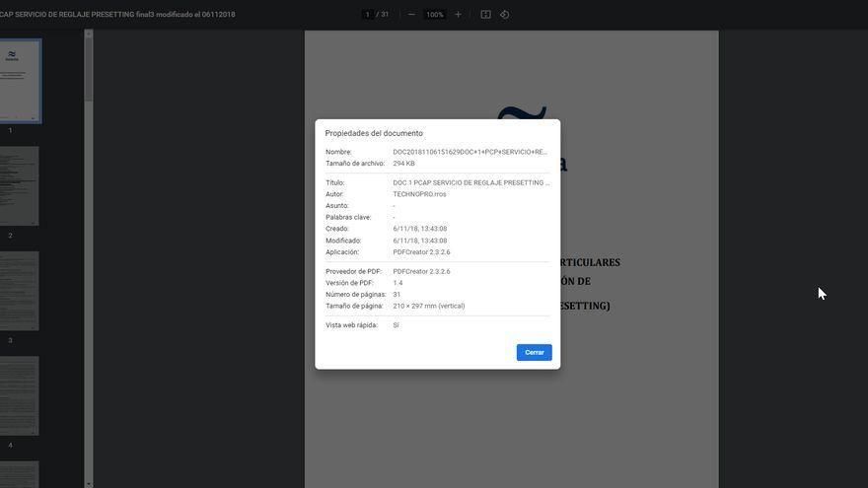
Task: Click the Modificado date value
Action: point(419,241)
